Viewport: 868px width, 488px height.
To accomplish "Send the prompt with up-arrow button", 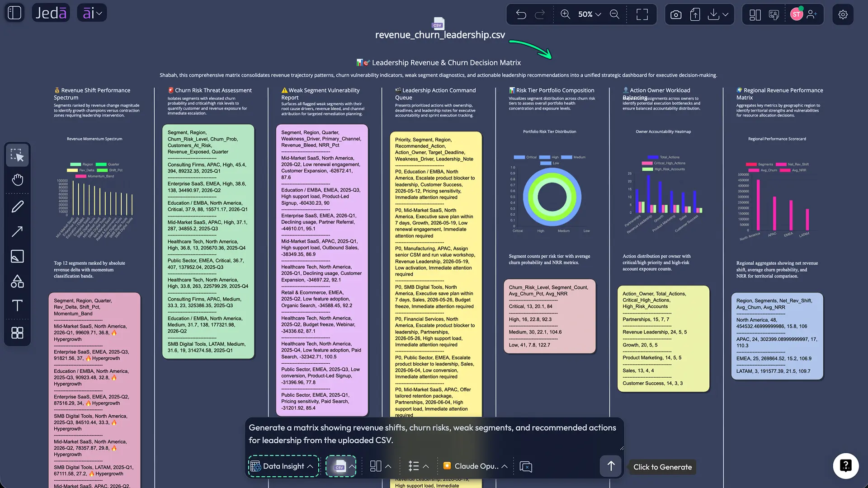I will pyautogui.click(x=611, y=466).
